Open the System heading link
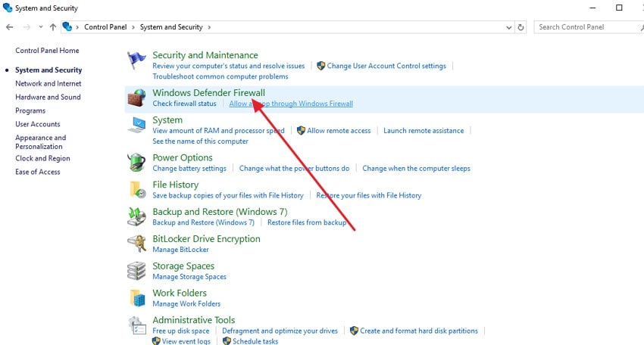Image resolution: width=644 pixels, height=345 pixels. (x=167, y=120)
